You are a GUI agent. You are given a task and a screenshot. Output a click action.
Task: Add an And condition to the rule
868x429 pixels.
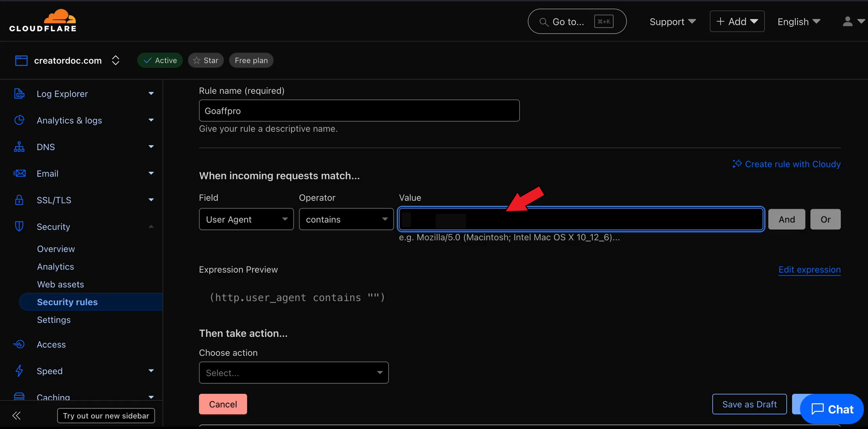786,220
